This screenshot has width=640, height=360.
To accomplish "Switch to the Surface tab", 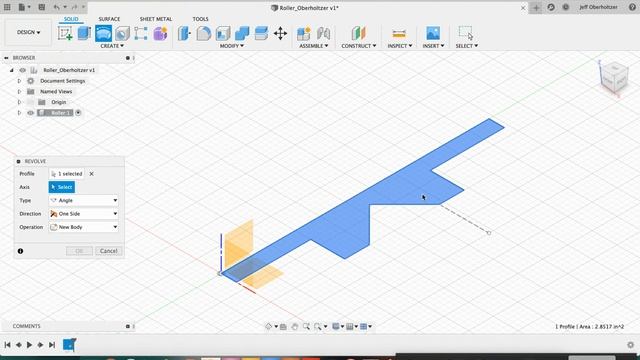I will click(x=109, y=19).
